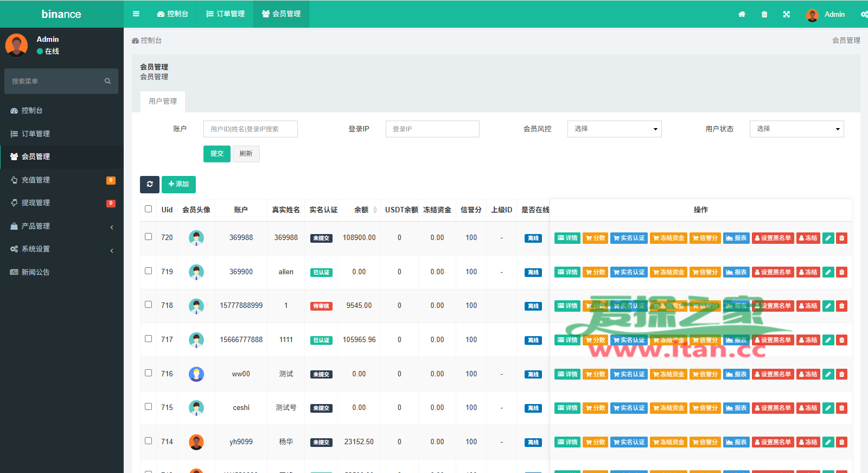Open 订单管理 in the top navigation
868x473 pixels.
[x=226, y=14]
